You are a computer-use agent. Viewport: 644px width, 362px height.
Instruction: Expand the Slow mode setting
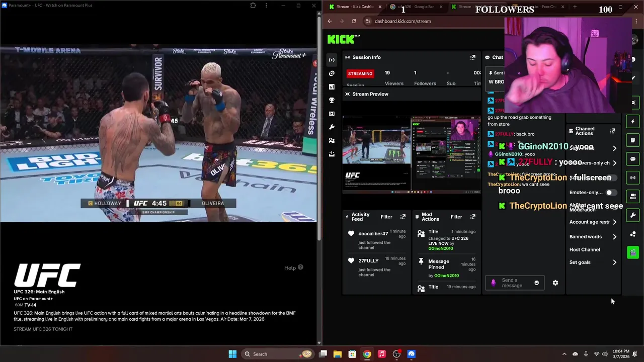593,148
